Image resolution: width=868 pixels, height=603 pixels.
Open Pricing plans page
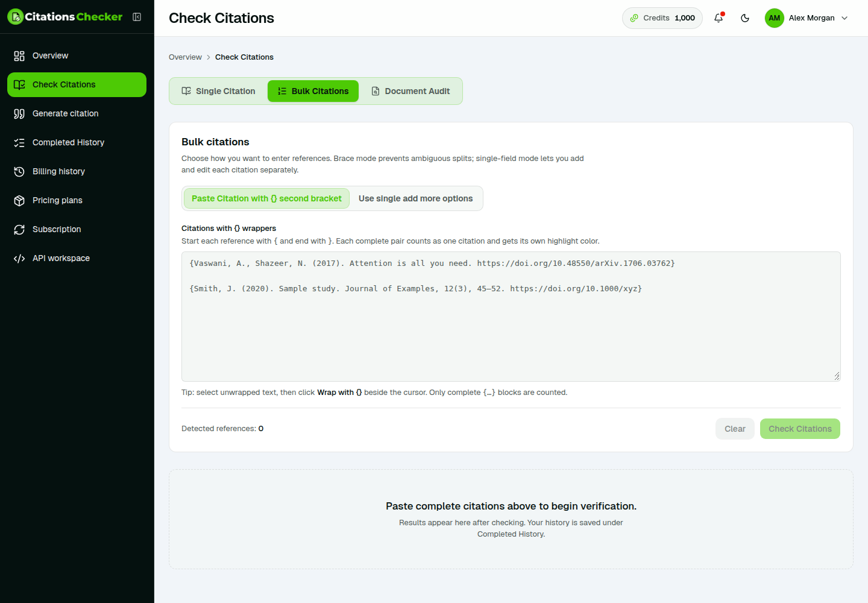tap(77, 200)
